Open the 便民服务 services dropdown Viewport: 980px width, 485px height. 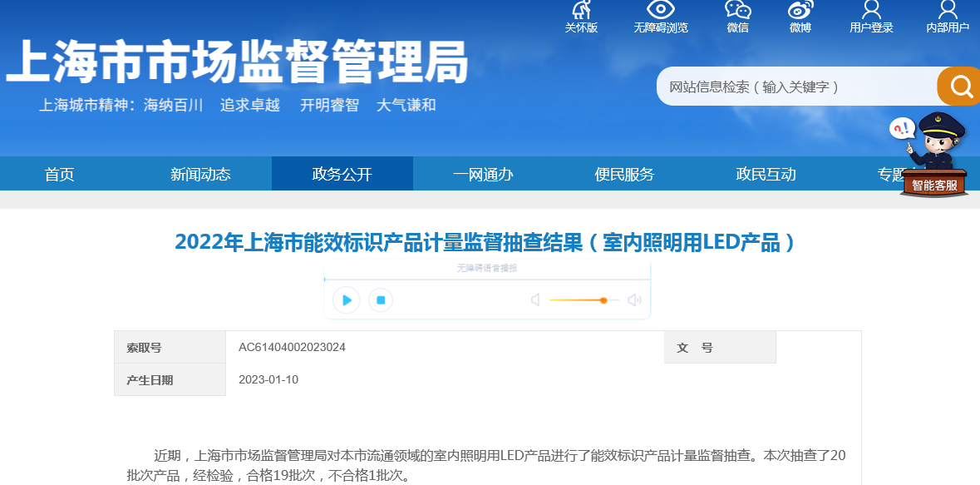pos(624,173)
